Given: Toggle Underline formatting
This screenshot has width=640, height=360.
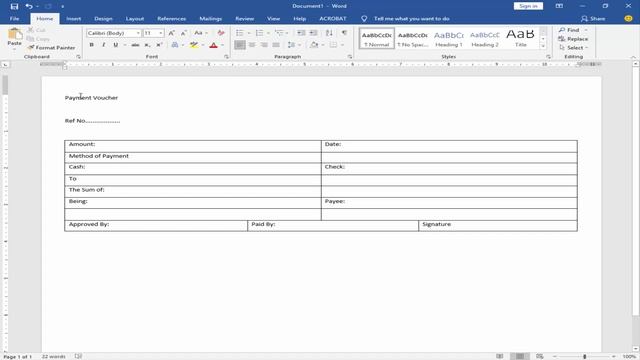Looking at the screenshot, I should (x=116, y=45).
